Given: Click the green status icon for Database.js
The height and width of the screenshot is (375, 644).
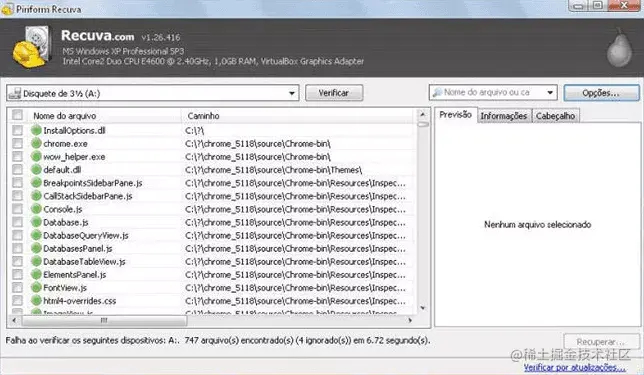Looking at the screenshot, I should (36, 222).
